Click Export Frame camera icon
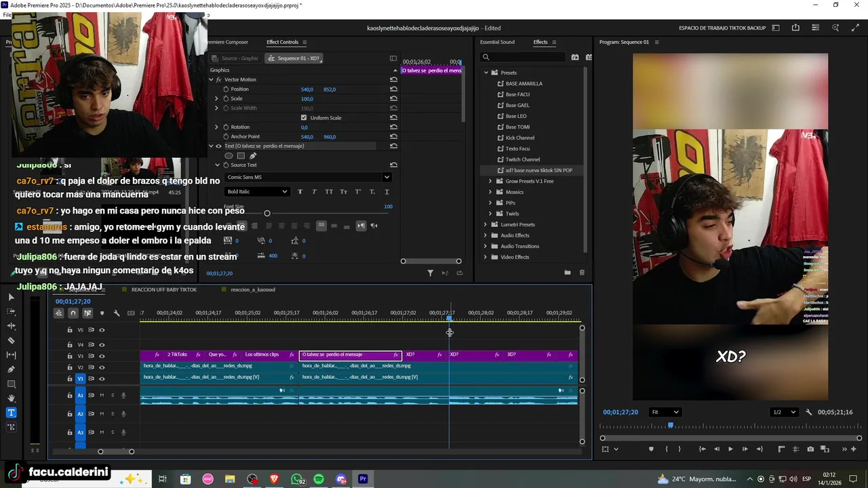868x488 pixels. (x=810, y=449)
